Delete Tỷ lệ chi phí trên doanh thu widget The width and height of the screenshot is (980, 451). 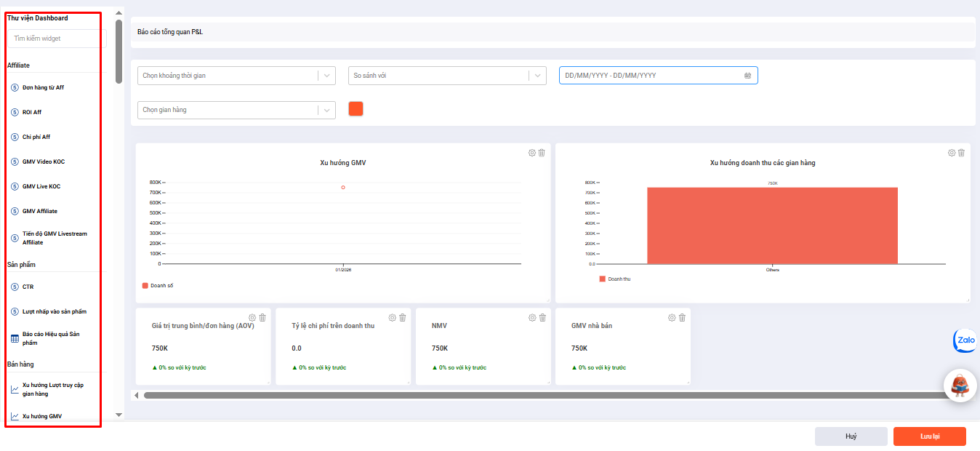(x=402, y=318)
